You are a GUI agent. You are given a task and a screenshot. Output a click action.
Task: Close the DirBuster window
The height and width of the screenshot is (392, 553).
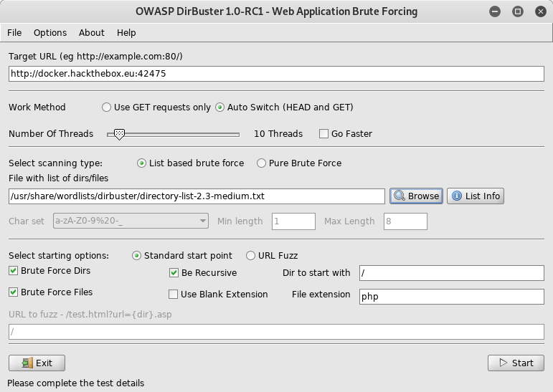tap(541, 11)
